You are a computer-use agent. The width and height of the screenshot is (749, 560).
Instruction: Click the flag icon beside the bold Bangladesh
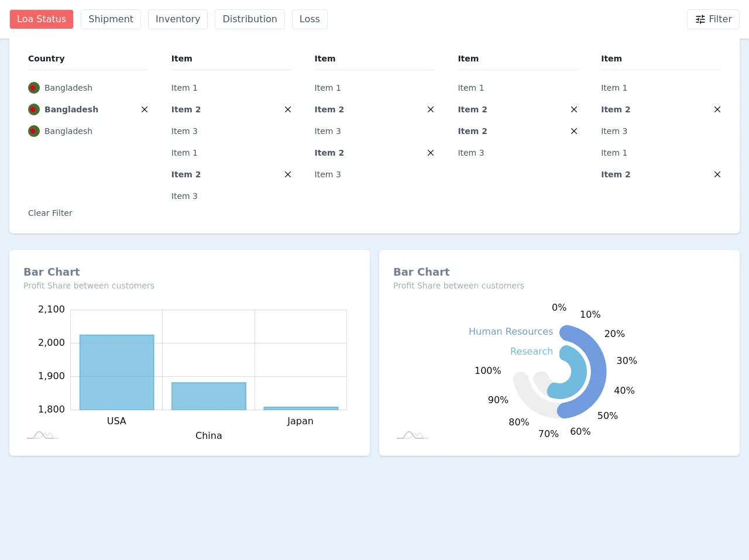[x=34, y=109]
